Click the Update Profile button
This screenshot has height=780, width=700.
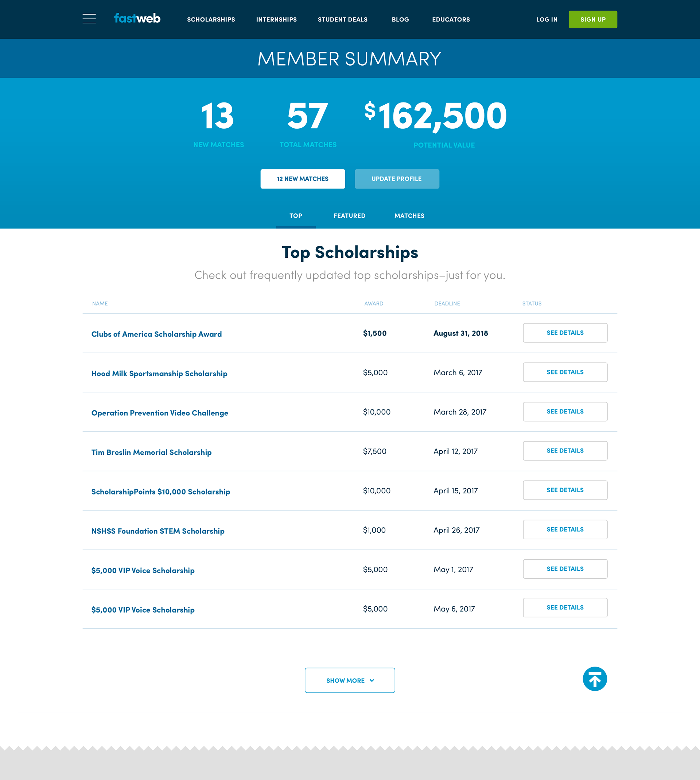pyautogui.click(x=397, y=179)
